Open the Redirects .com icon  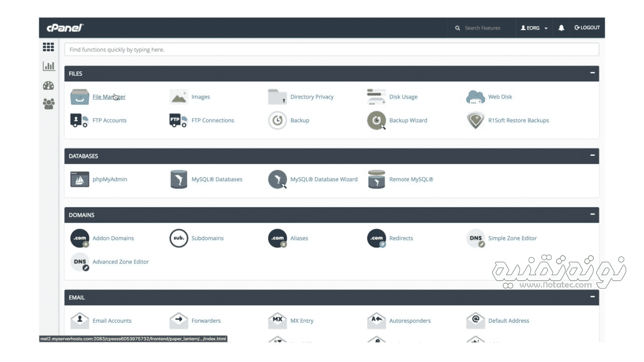click(376, 238)
